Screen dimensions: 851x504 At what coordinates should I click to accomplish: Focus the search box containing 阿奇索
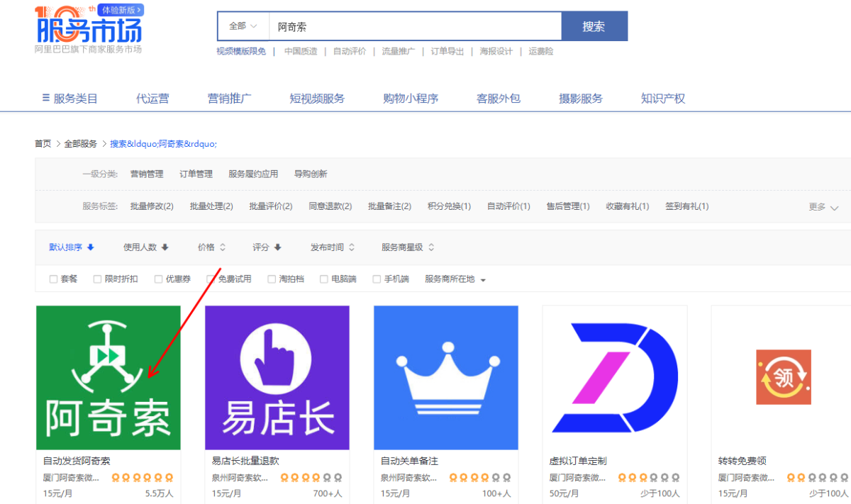coord(415,26)
